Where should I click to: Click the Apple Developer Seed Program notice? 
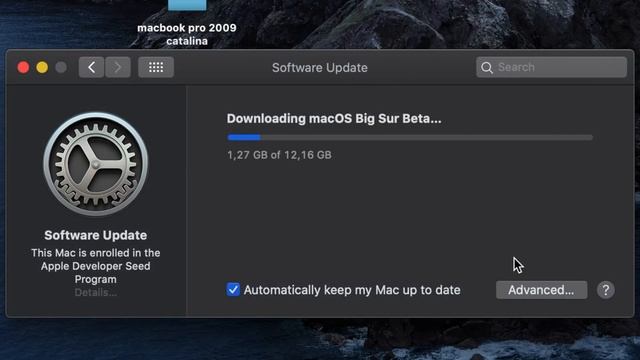click(x=96, y=266)
